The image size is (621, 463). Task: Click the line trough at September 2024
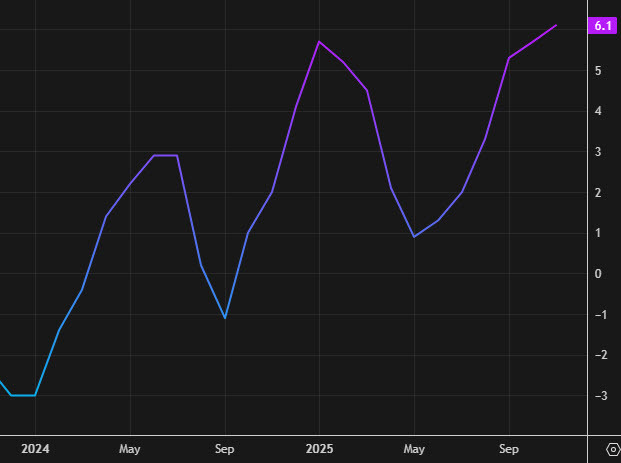coord(225,318)
